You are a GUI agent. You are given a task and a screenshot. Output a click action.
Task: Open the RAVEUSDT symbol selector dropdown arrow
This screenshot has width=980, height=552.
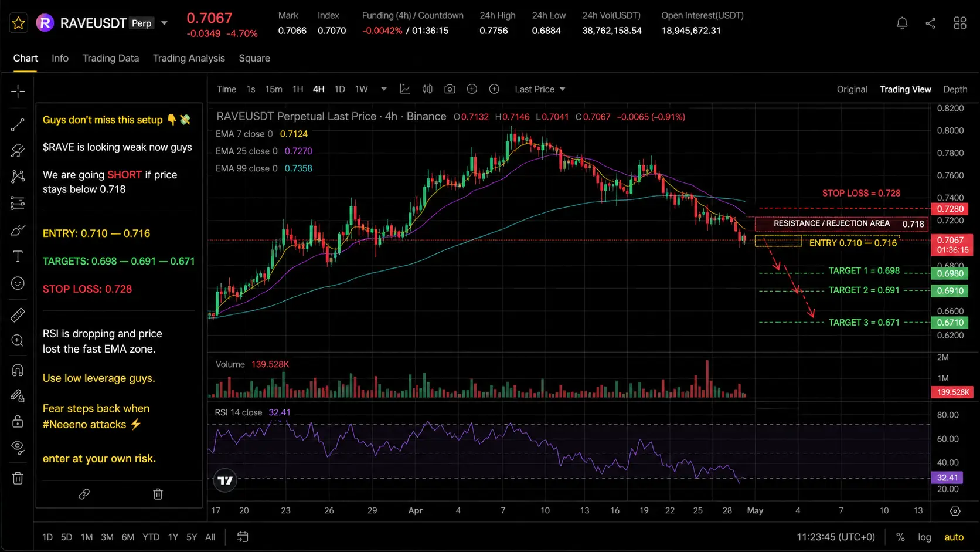pyautogui.click(x=165, y=23)
